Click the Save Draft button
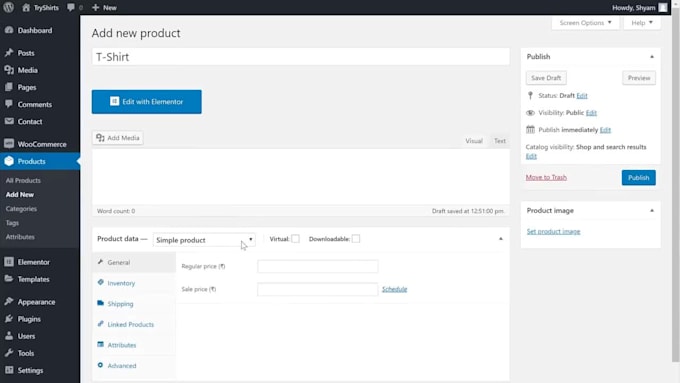Image resolution: width=680 pixels, height=383 pixels. coord(546,78)
